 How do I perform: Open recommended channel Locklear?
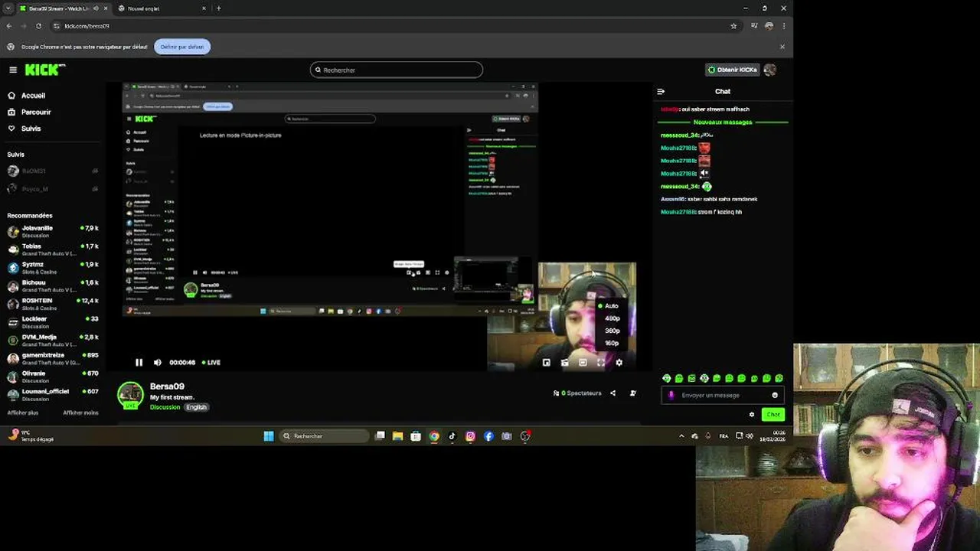pyautogui.click(x=52, y=322)
